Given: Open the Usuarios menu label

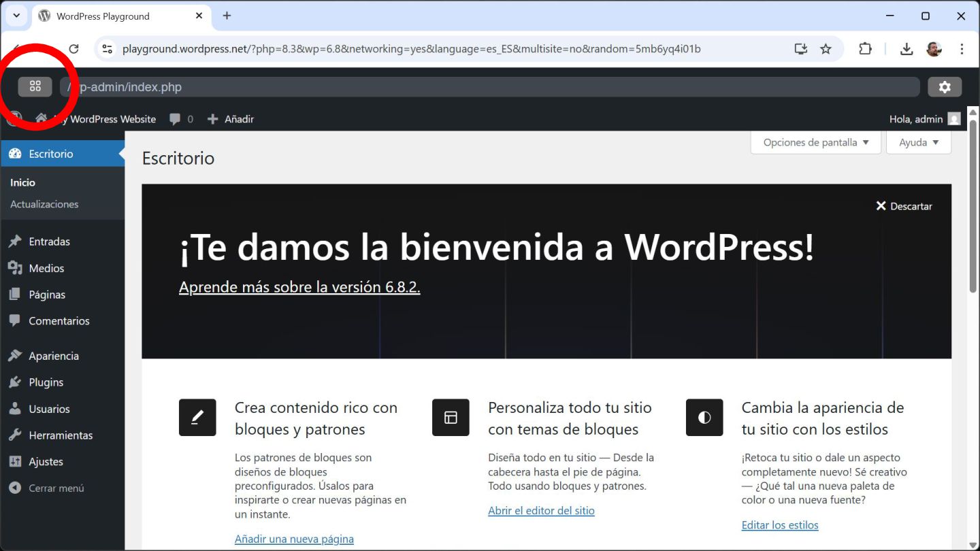Looking at the screenshot, I should tap(49, 409).
